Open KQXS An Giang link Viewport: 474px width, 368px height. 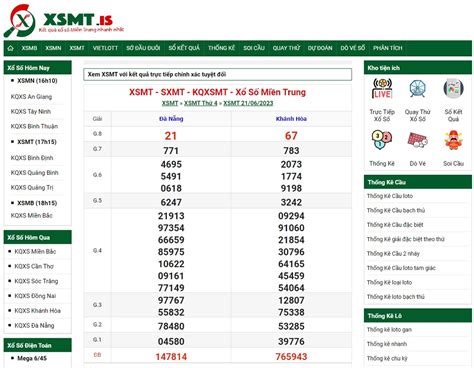31,97
